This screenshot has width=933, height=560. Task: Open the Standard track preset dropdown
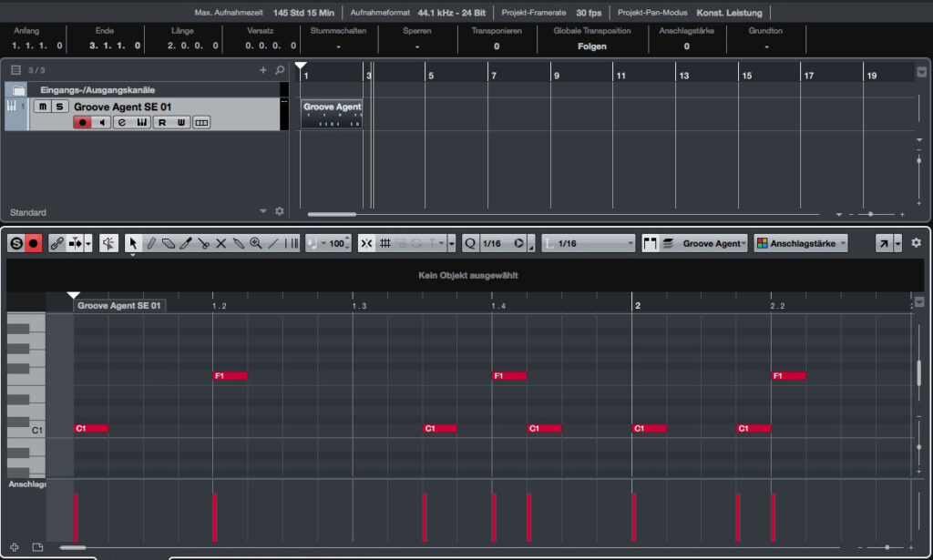[x=263, y=211]
